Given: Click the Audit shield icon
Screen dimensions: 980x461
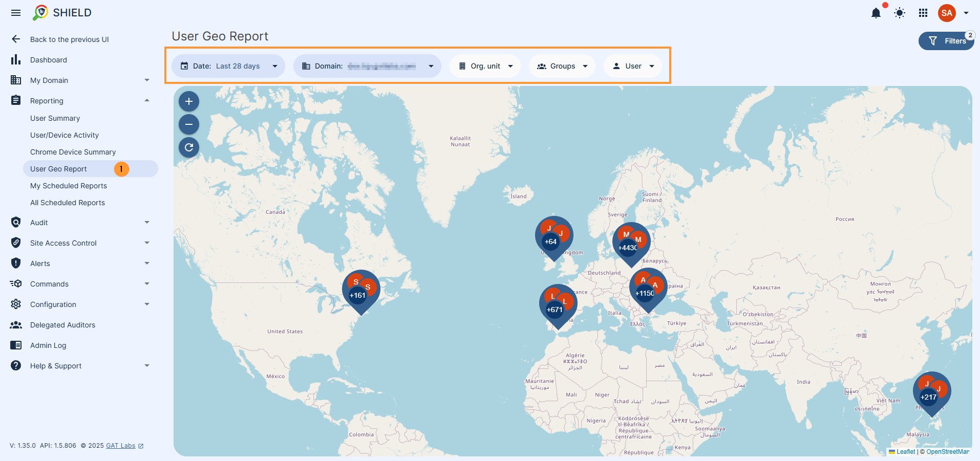Looking at the screenshot, I should tap(16, 222).
